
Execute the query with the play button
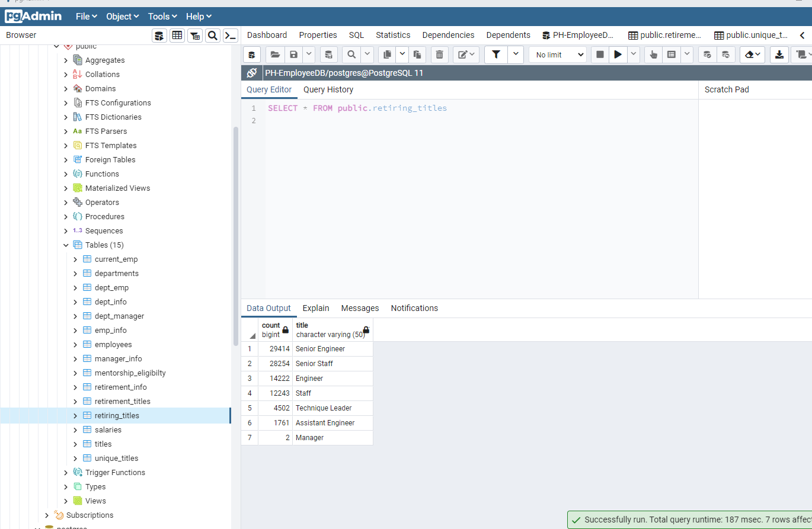point(618,54)
